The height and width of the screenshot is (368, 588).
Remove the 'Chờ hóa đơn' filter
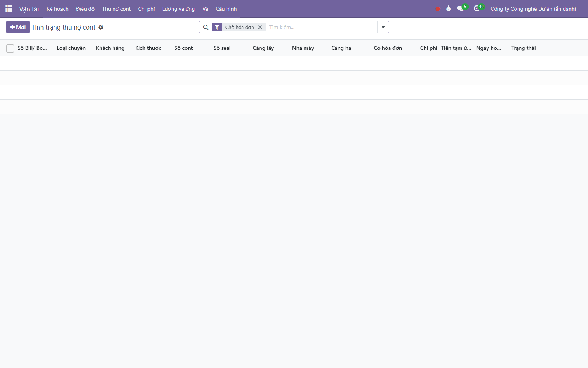coord(260,27)
